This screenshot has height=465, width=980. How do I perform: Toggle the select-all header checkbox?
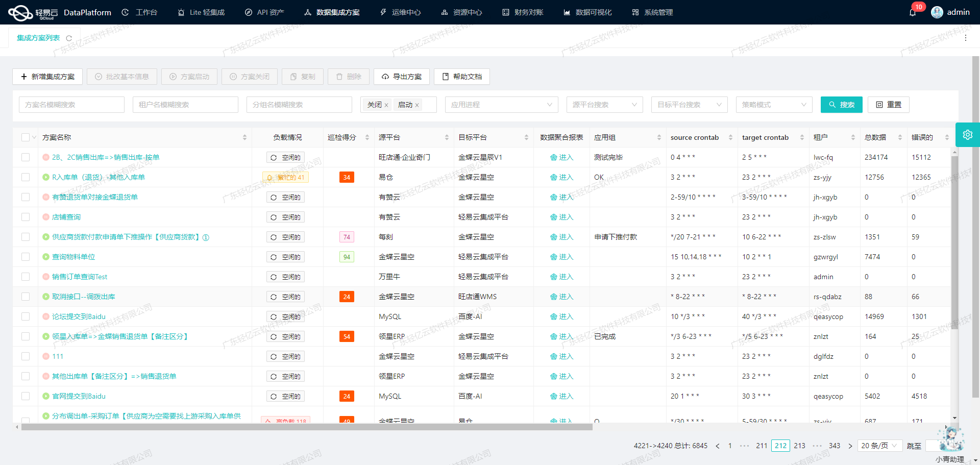pyautogui.click(x=26, y=137)
